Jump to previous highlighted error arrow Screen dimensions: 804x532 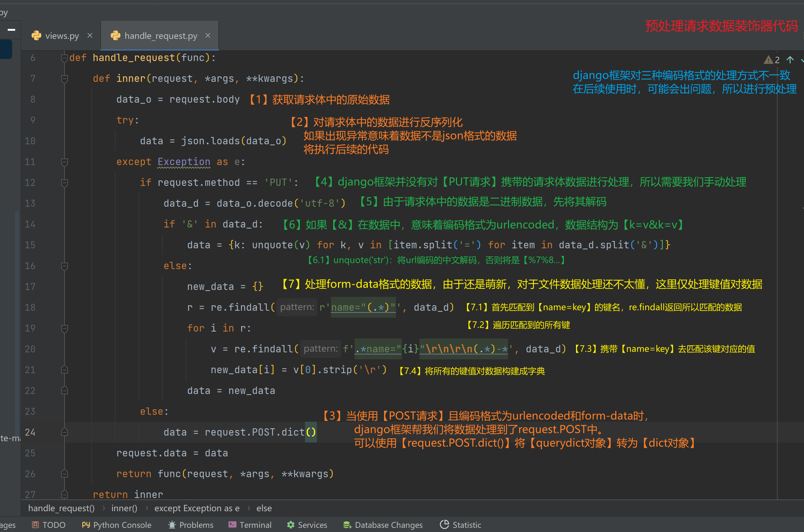tap(790, 60)
